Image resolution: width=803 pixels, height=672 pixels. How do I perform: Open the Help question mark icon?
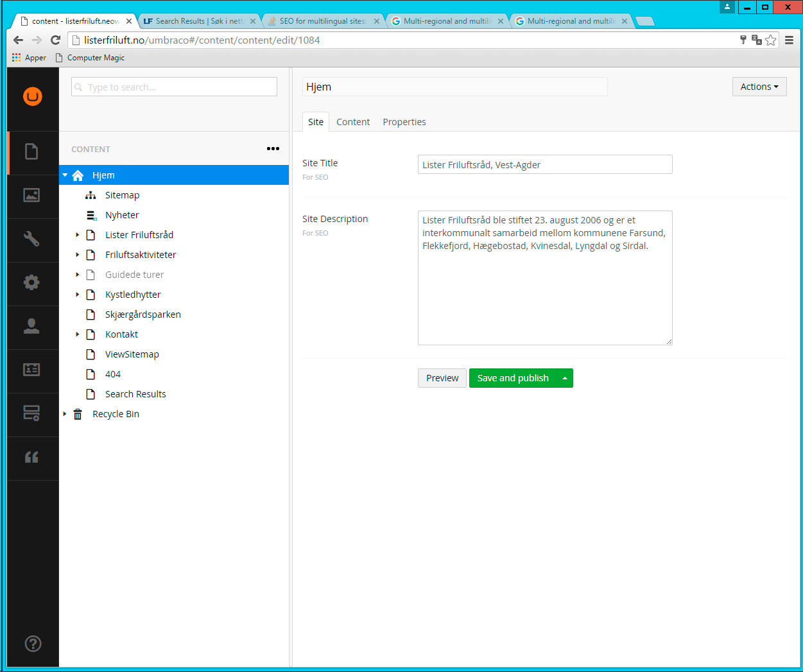click(x=33, y=643)
